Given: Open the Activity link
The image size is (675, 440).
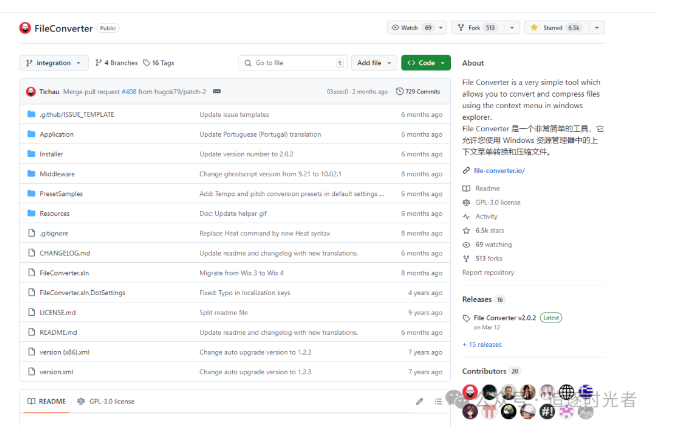Looking at the screenshot, I should pyautogui.click(x=486, y=217).
